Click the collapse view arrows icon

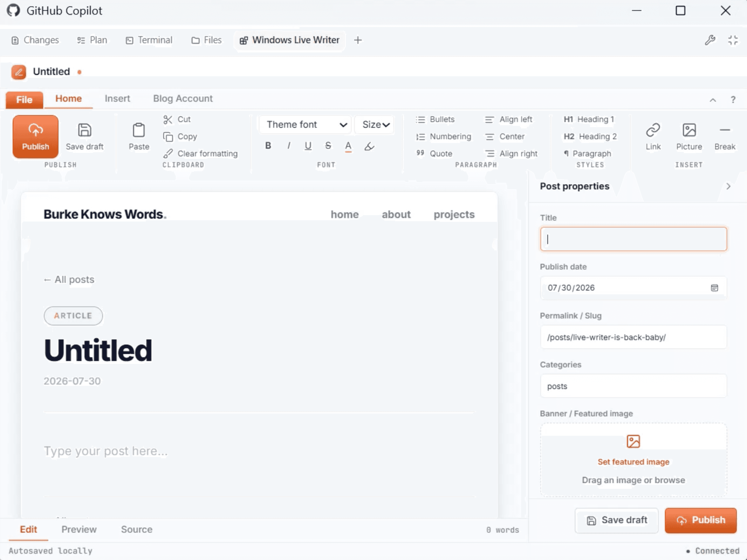click(733, 40)
